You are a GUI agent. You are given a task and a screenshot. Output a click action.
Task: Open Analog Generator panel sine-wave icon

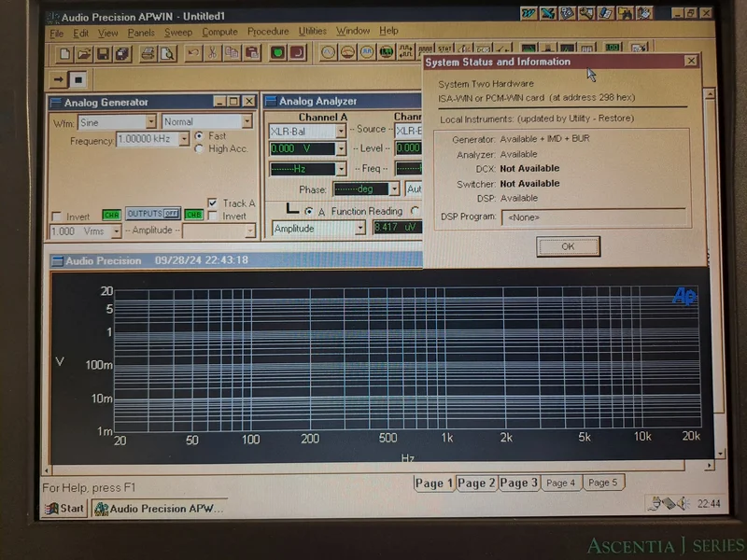coord(328,52)
